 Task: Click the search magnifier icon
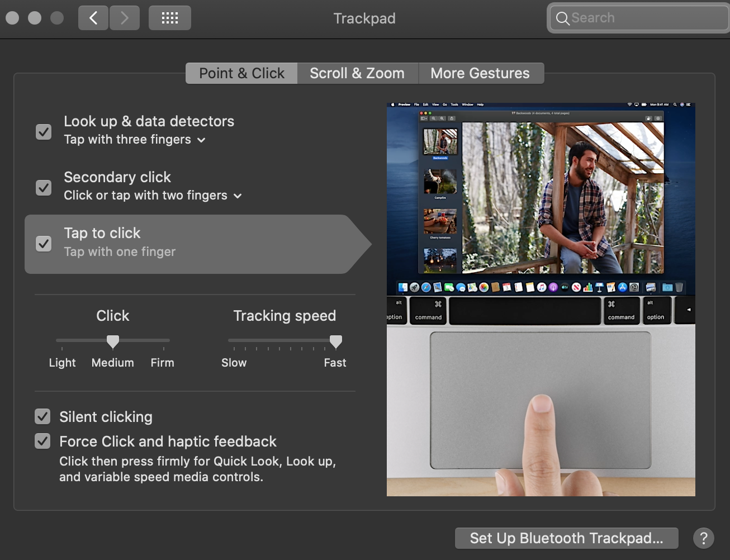point(562,18)
